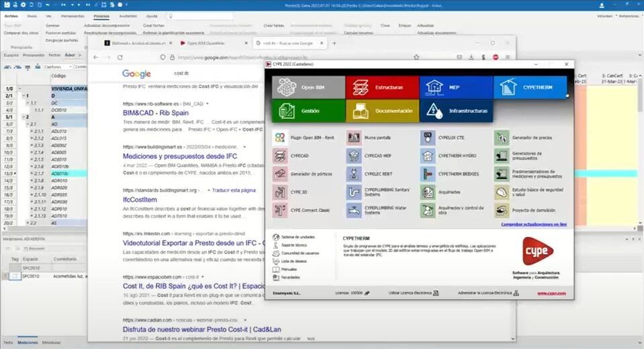This screenshot has height=349, width=644.
Task: Open Plugin Open BIM - Revit
Action: [281, 137]
